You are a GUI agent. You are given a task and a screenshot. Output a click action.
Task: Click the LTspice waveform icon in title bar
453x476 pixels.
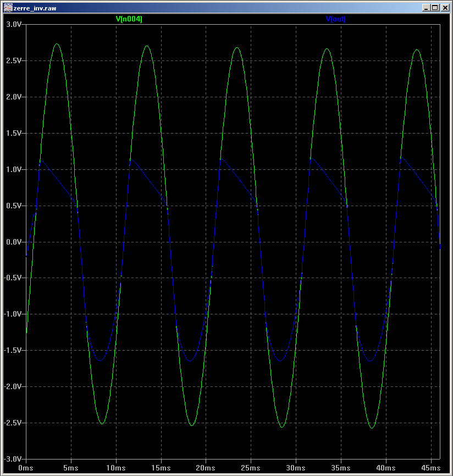pyautogui.click(x=8, y=8)
